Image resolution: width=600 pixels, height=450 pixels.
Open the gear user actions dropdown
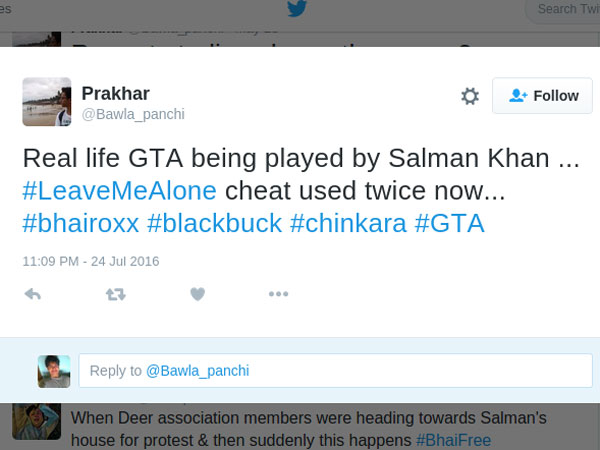tap(470, 96)
